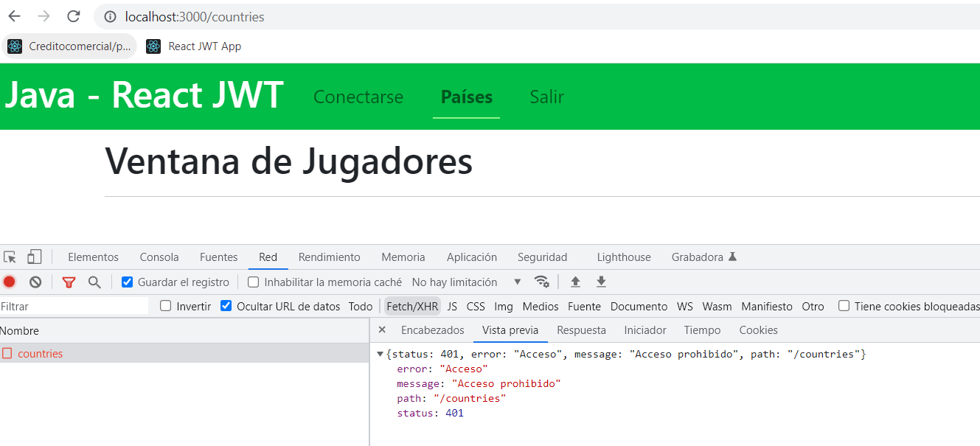
Task: Reload the page with refresh icon
Action: pos(73,16)
